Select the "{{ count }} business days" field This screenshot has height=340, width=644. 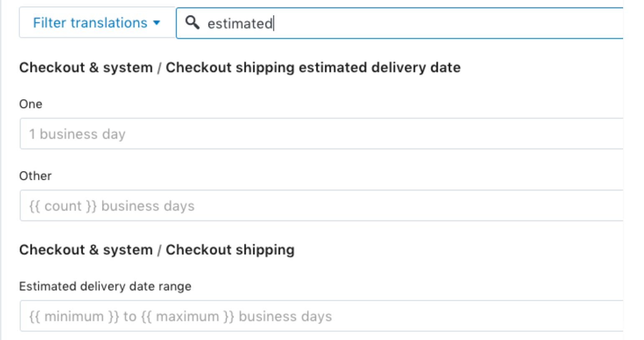click(321, 206)
